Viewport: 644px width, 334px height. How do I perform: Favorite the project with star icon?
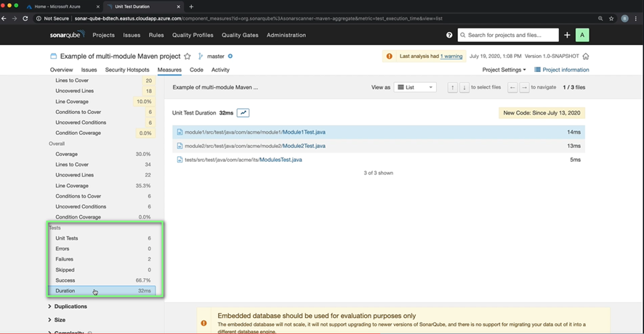(x=188, y=56)
